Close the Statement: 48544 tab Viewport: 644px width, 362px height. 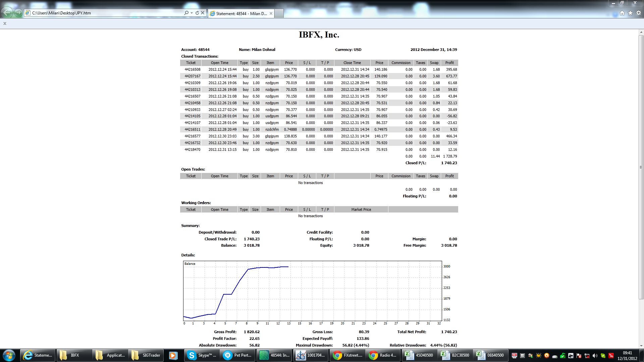tap(271, 13)
